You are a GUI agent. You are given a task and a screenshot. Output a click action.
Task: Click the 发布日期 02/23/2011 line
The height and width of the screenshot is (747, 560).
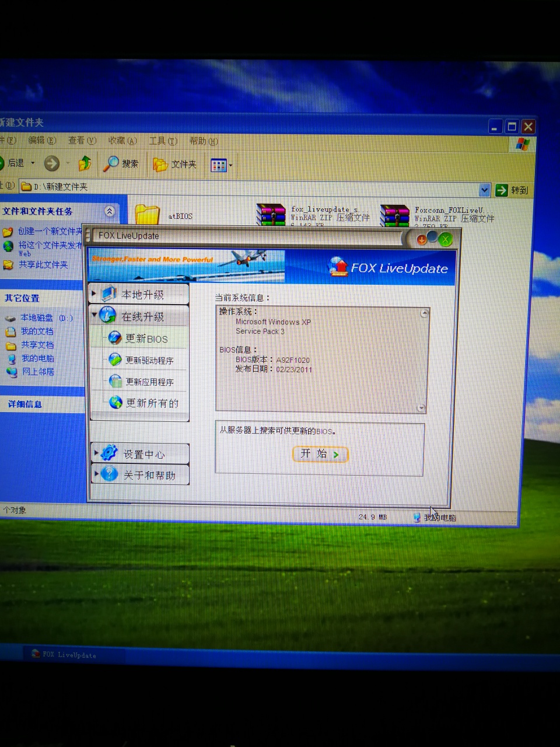274,369
